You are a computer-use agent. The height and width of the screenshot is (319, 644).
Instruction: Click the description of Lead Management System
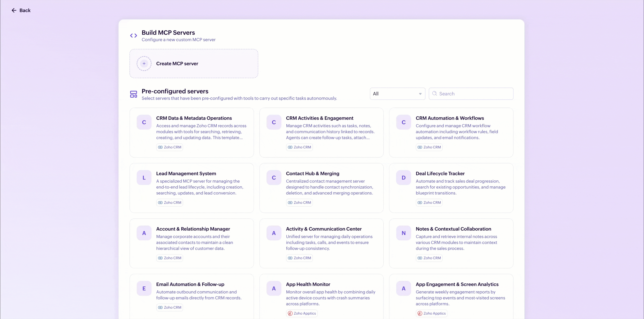point(200,187)
